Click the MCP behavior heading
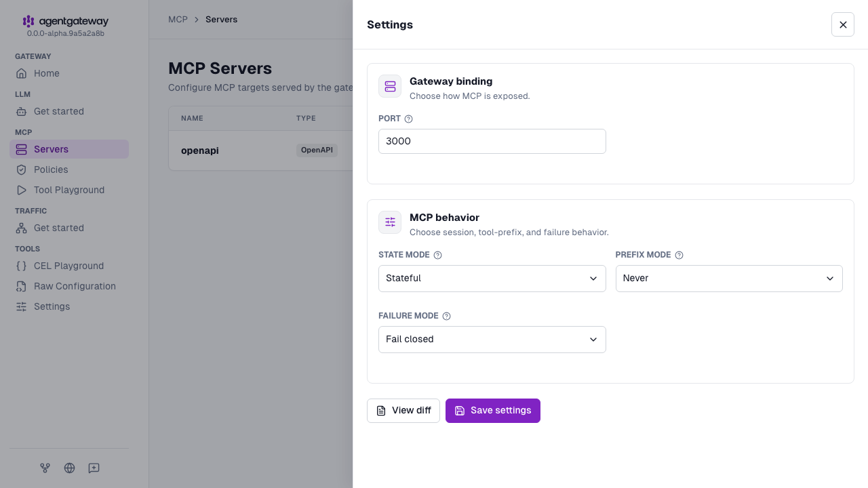868x488 pixels. (x=444, y=218)
